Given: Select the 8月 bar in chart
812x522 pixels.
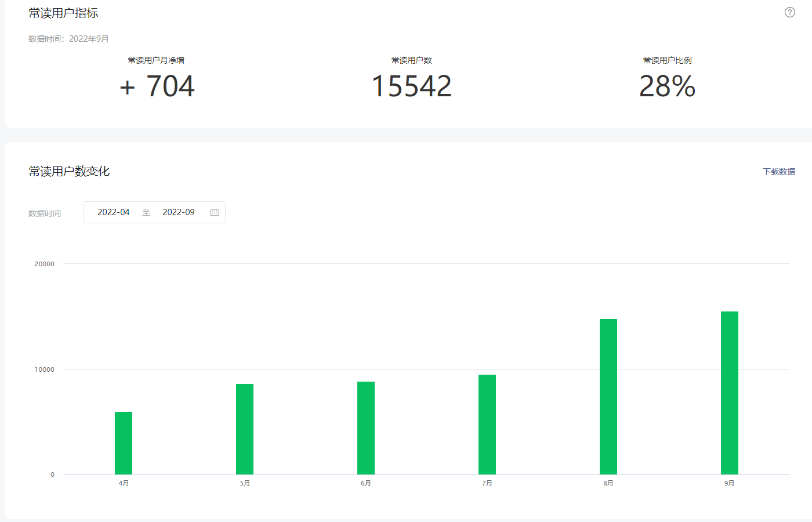Looking at the screenshot, I should pos(608,397).
